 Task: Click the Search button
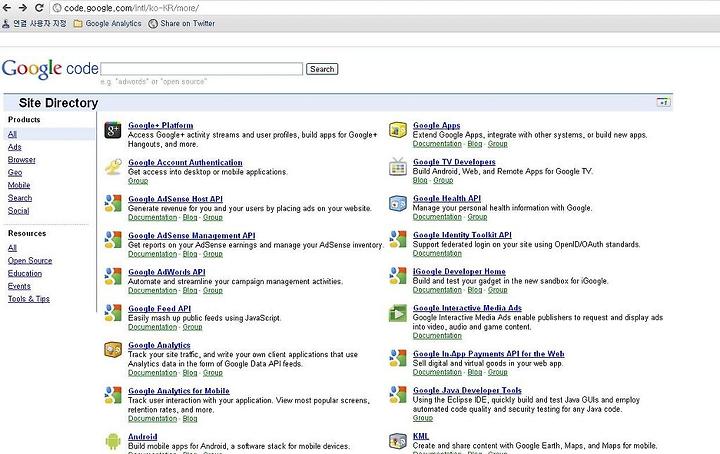coord(322,69)
